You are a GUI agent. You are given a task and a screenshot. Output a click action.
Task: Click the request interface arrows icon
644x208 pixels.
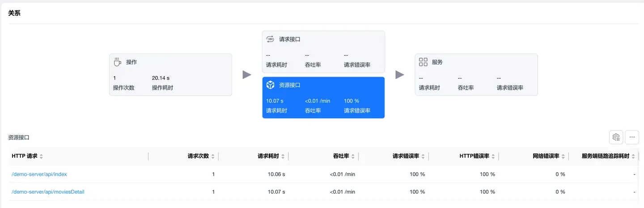pyautogui.click(x=270, y=39)
